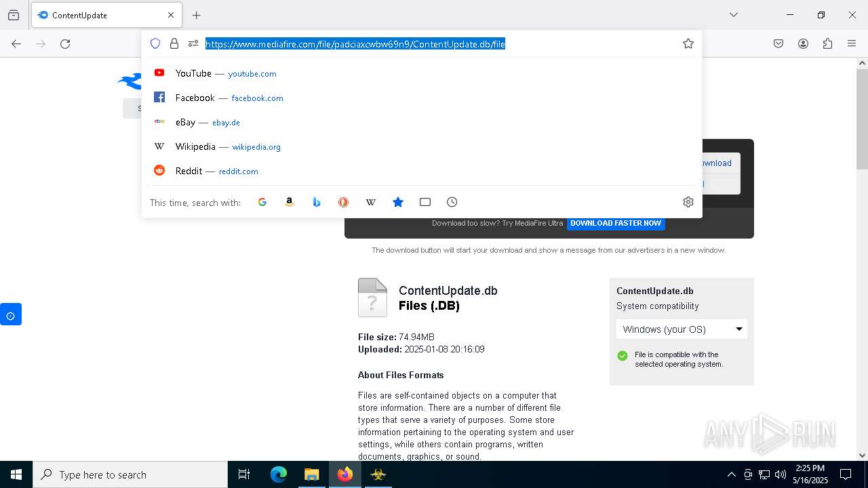Open Save to Pocket icon
This screenshot has width=868, height=488.
click(x=778, y=43)
